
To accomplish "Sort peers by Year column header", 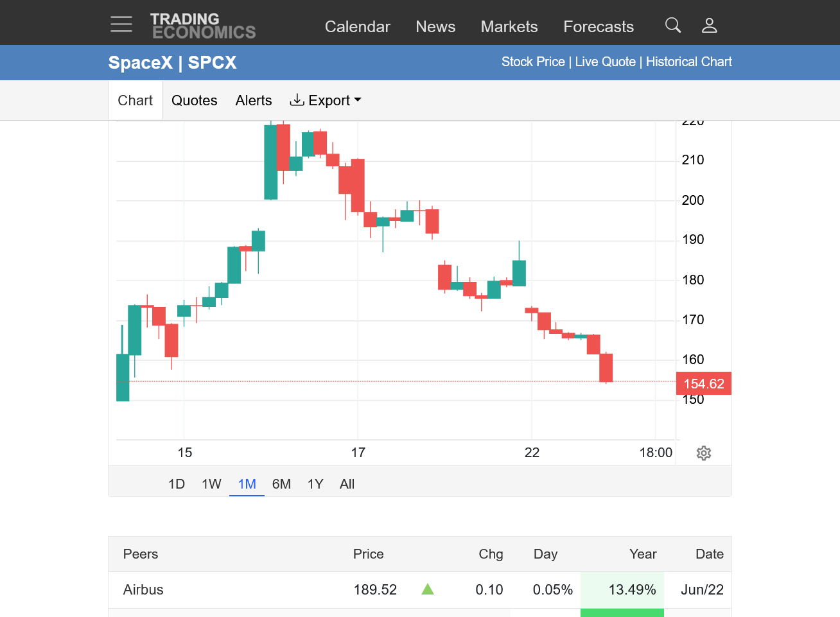I will pos(643,554).
